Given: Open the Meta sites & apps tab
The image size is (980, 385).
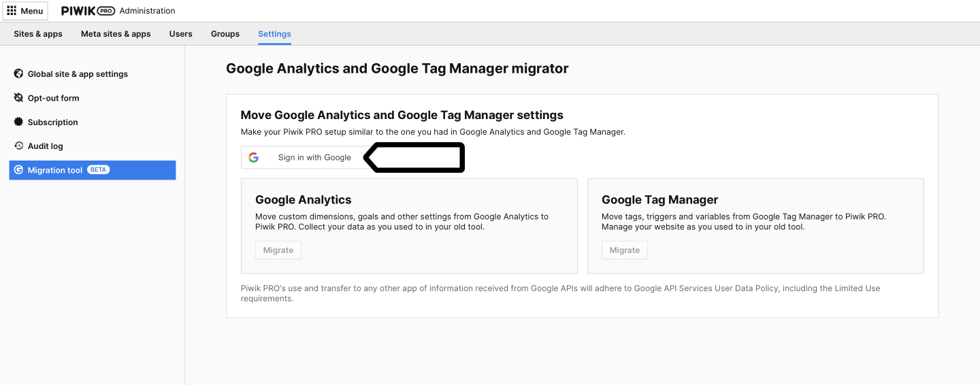Looking at the screenshot, I should coord(116,34).
